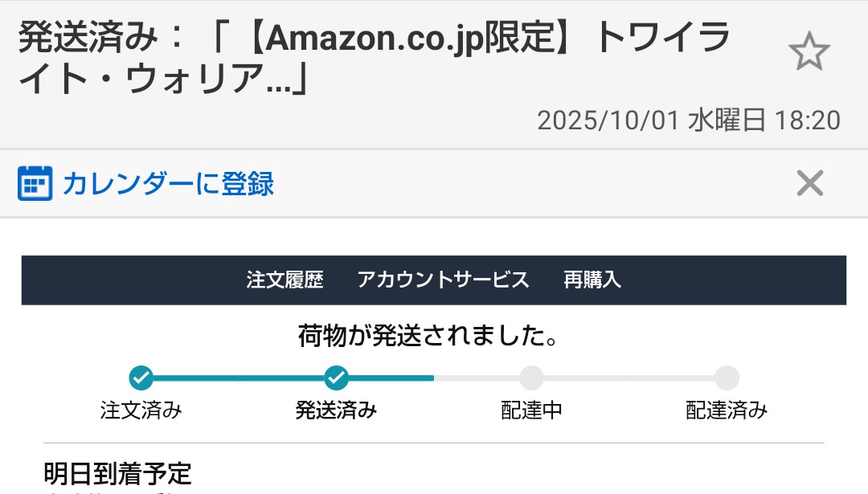868x494 pixels.
Task: Dismiss the calendar suggestion bar
Action: (x=809, y=183)
